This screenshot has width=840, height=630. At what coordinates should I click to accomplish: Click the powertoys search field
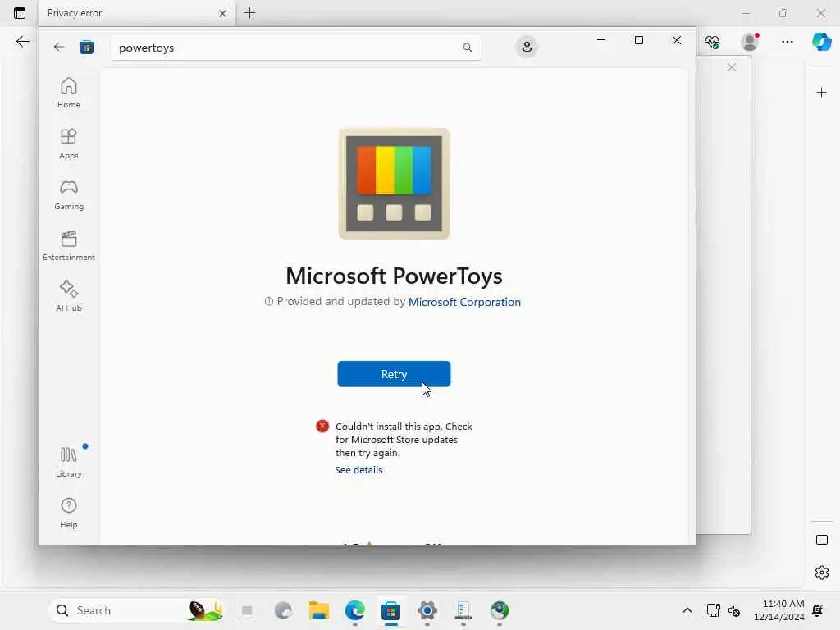[x=295, y=48]
